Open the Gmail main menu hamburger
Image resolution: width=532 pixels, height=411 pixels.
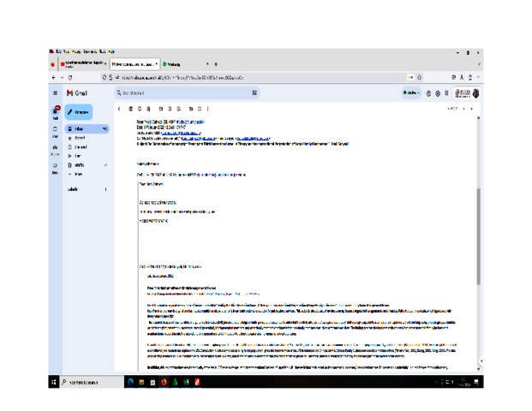point(57,92)
